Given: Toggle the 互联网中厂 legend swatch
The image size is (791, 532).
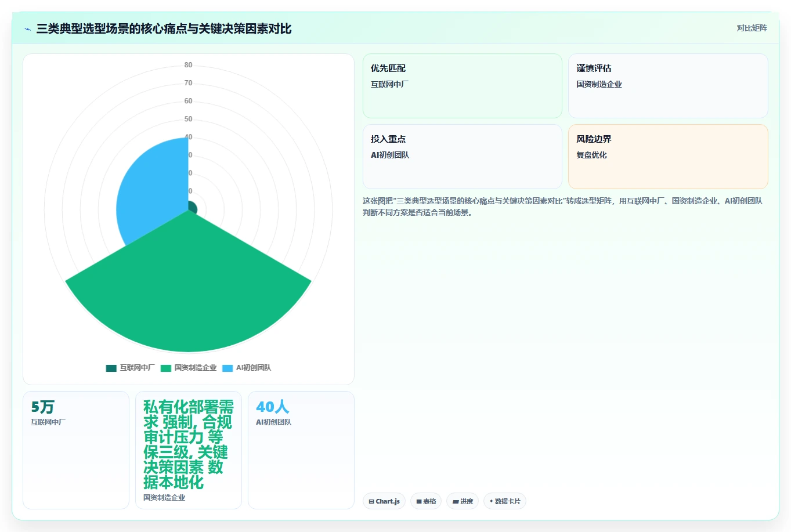Looking at the screenshot, I should click(x=111, y=368).
